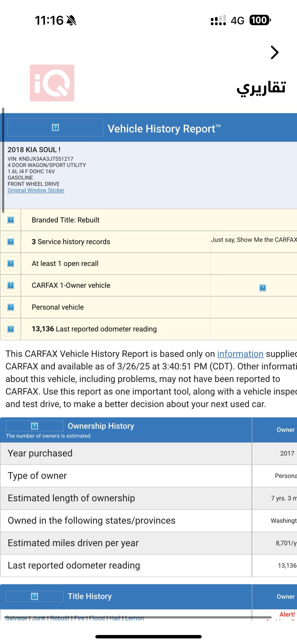Tap the icon beside Branded Title: Rebuilt
297x644 pixels.
click(11, 220)
